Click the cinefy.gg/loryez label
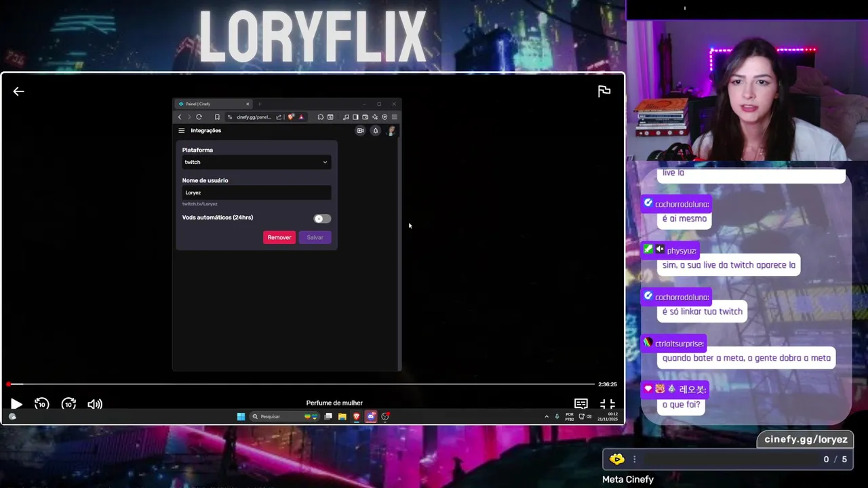Viewport: 868px width, 488px height. click(806, 439)
